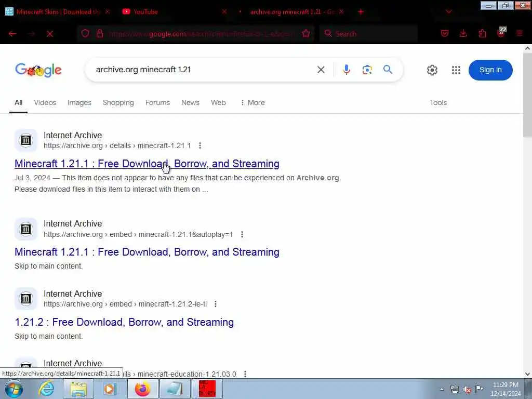Open second Minecraft 1.21.1 embed result link
This screenshot has height=399, width=532.
pyautogui.click(x=147, y=252)
